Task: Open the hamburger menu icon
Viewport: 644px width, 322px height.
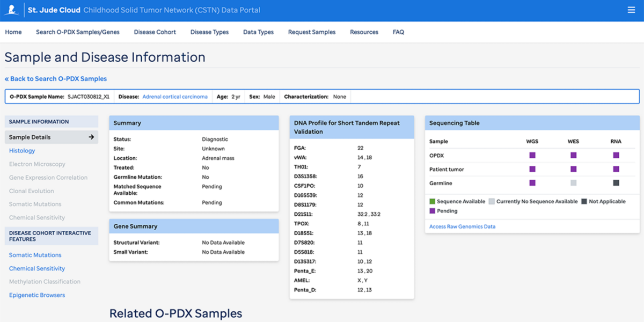Action: (x=631, y=10)
